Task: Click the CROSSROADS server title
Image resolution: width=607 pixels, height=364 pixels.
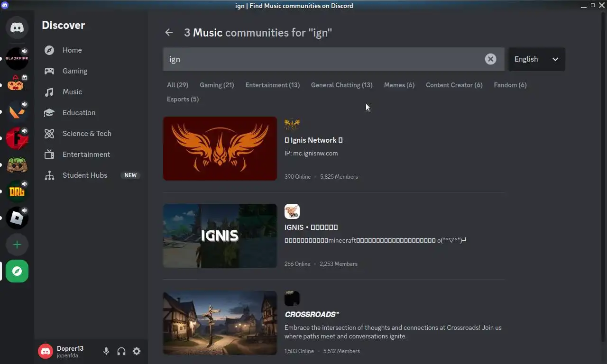Action: [x=312, y=314]
